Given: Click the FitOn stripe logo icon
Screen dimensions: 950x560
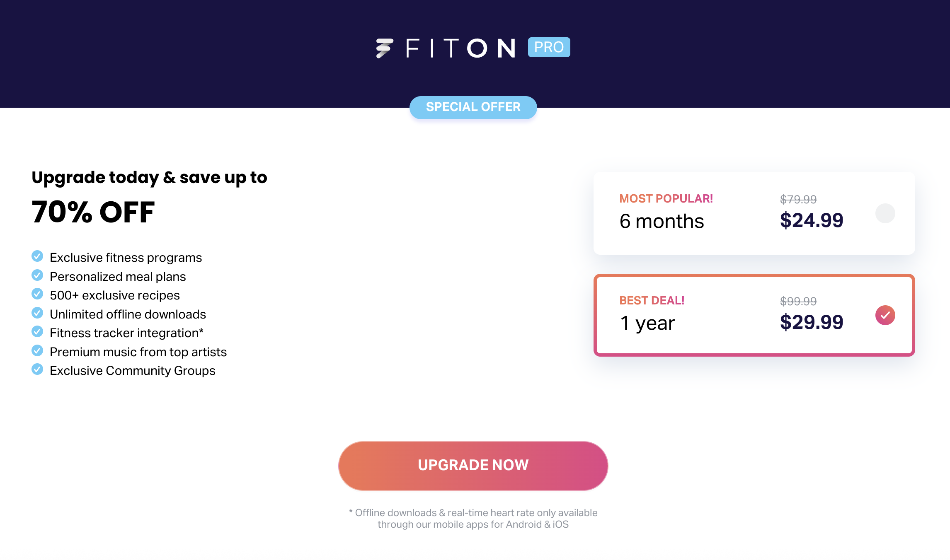Looking at the screenshot, I should (x=384, y=48).
